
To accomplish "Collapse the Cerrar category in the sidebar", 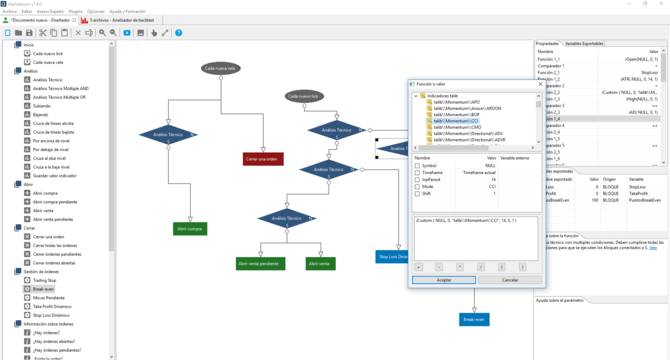I will pos(18,228).
